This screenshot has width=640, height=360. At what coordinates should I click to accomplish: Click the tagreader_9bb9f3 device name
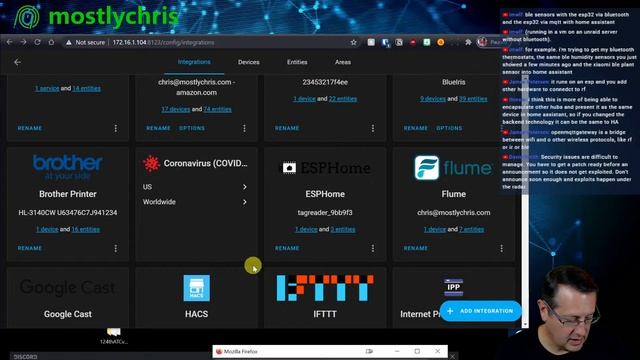pos(325,213)
